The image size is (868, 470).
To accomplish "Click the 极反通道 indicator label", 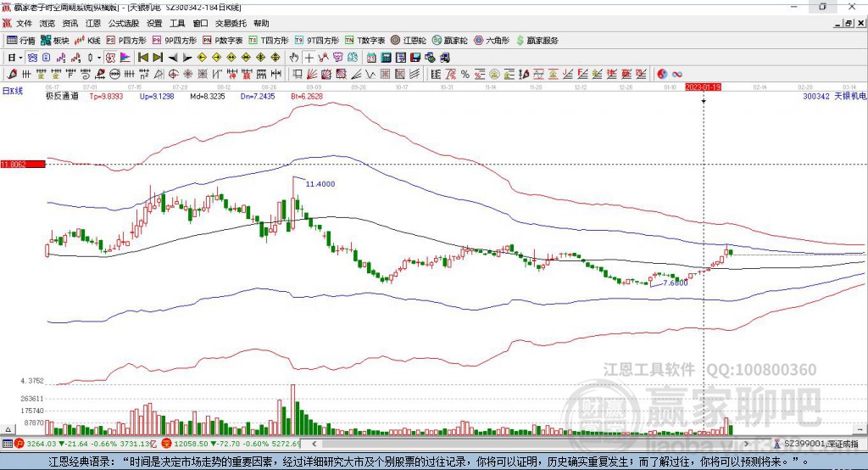I will point(62,96).
